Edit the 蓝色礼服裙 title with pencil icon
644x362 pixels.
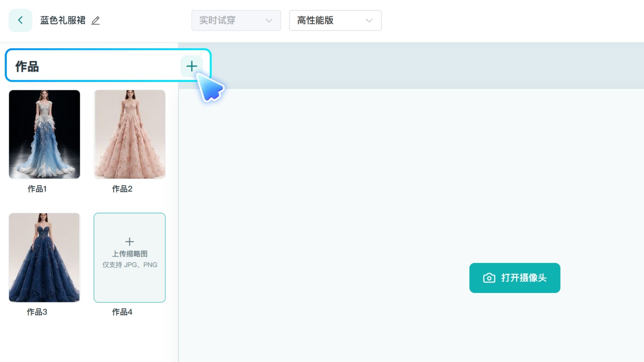96,20
